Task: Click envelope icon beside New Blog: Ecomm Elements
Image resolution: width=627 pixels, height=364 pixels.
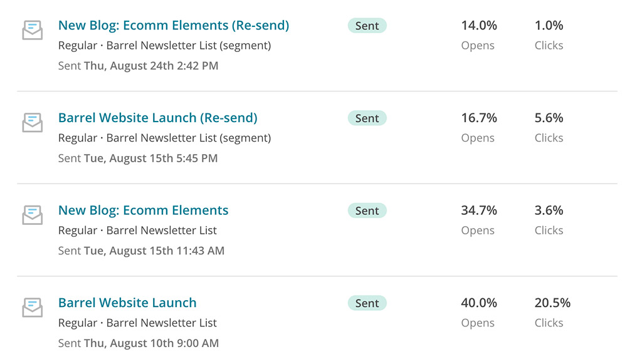Action: point(33,215)
